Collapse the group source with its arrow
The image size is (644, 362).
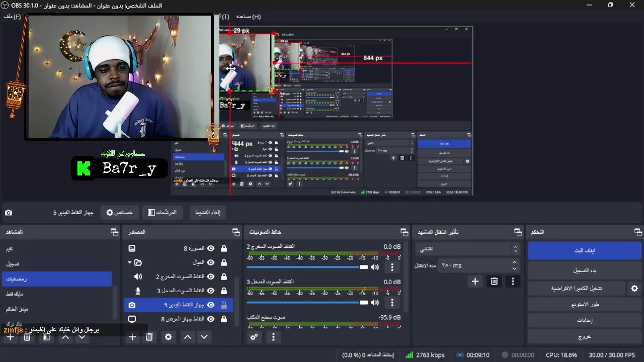(x=129, y=262)
